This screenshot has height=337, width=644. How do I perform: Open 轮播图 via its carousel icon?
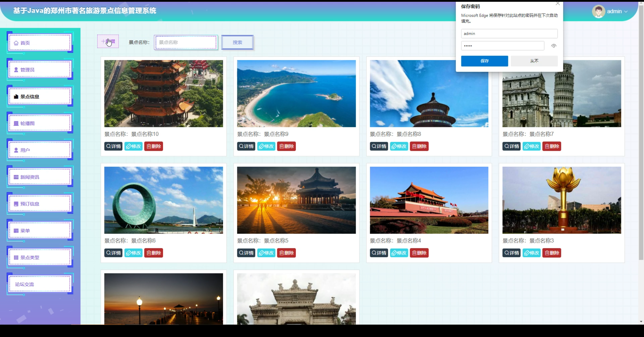tap(16, 123)
